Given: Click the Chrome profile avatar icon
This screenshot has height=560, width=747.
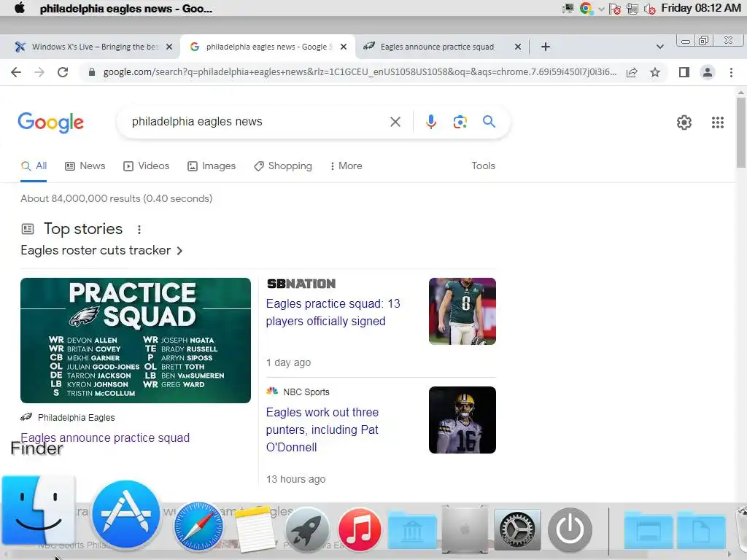Looking at the screenshot, I should tap(708, 72).
